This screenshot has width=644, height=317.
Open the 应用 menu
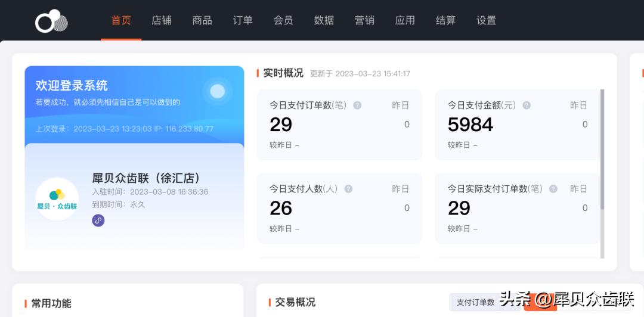coord(405,20)
